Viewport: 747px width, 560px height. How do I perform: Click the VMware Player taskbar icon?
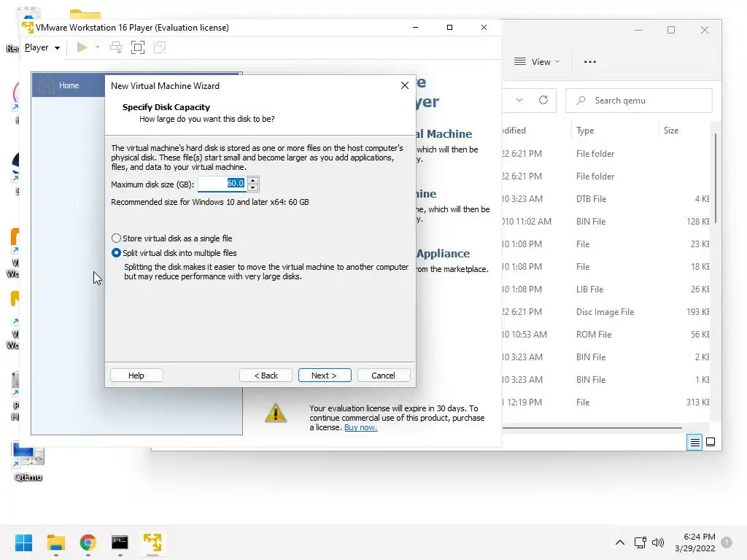[x=152, y=542]
